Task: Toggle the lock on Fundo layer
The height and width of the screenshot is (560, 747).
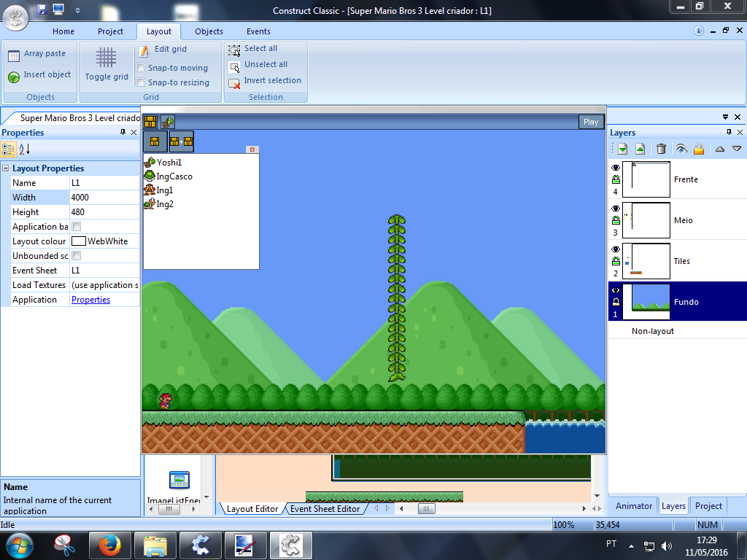Action: [x=616, y=302]
